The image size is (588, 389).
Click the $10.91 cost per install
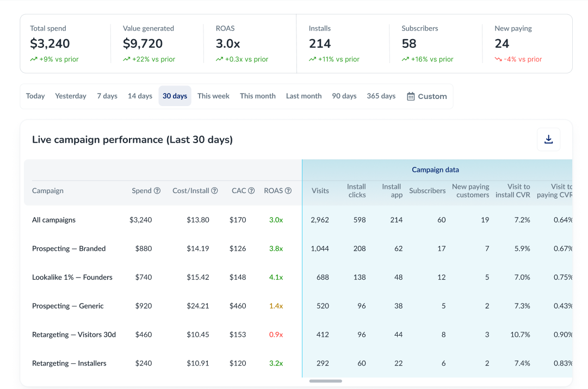[x=198, y=363]
